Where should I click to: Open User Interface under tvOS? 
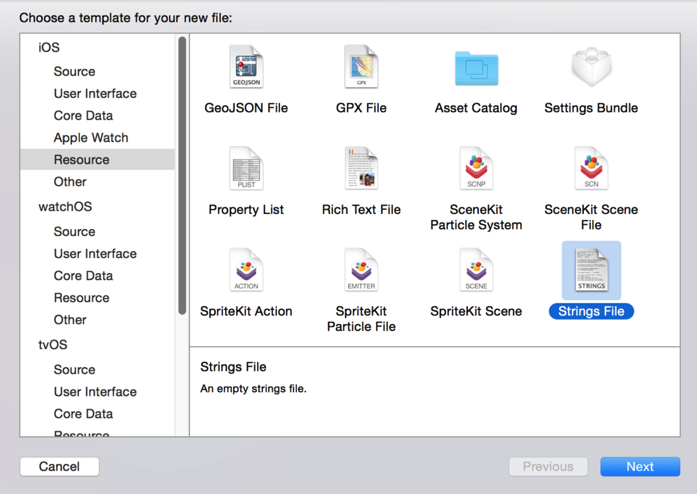[x=95, y=392]
